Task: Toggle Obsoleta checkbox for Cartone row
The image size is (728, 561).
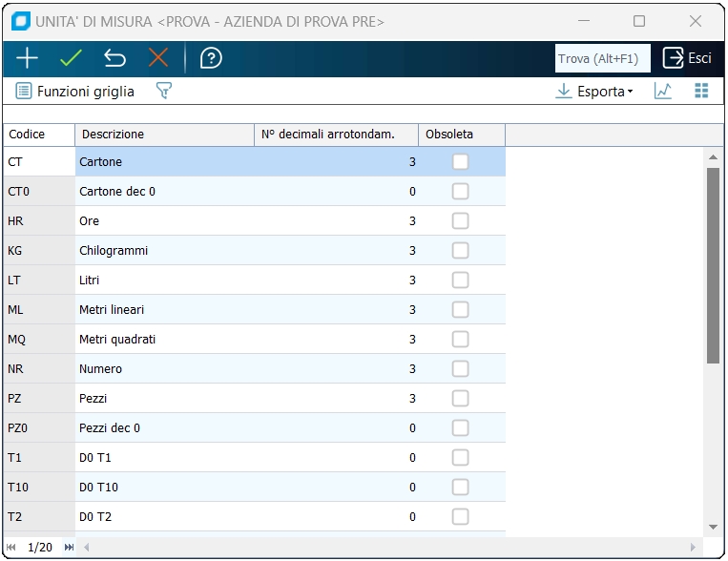Action: point(461,162)
